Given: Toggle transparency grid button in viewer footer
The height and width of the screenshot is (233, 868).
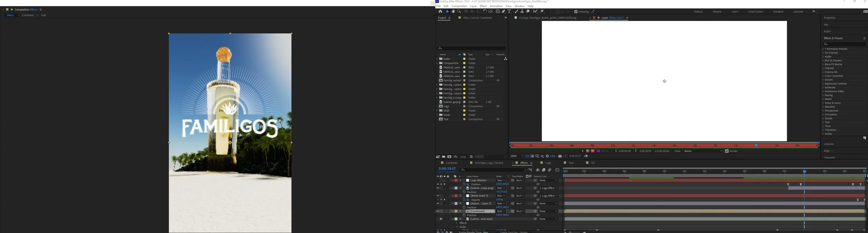Looking at the screenshot, I should click(x=527, y=156).
